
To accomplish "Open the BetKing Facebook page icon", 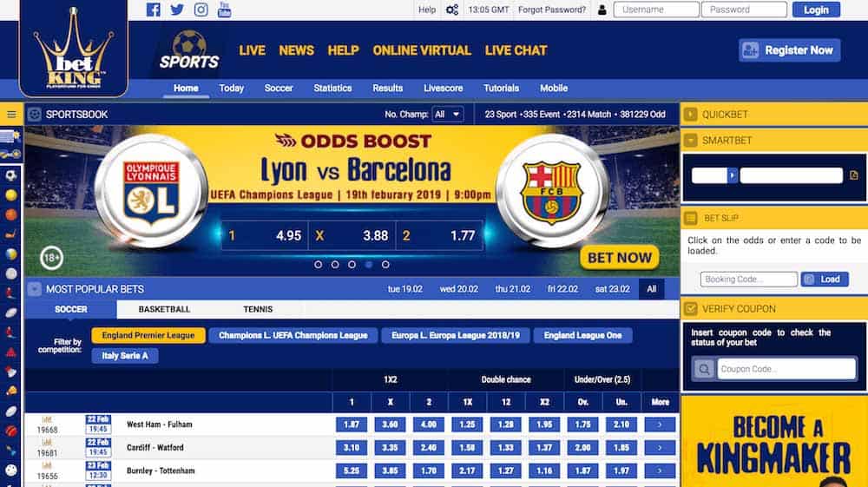I will [154, 10].
